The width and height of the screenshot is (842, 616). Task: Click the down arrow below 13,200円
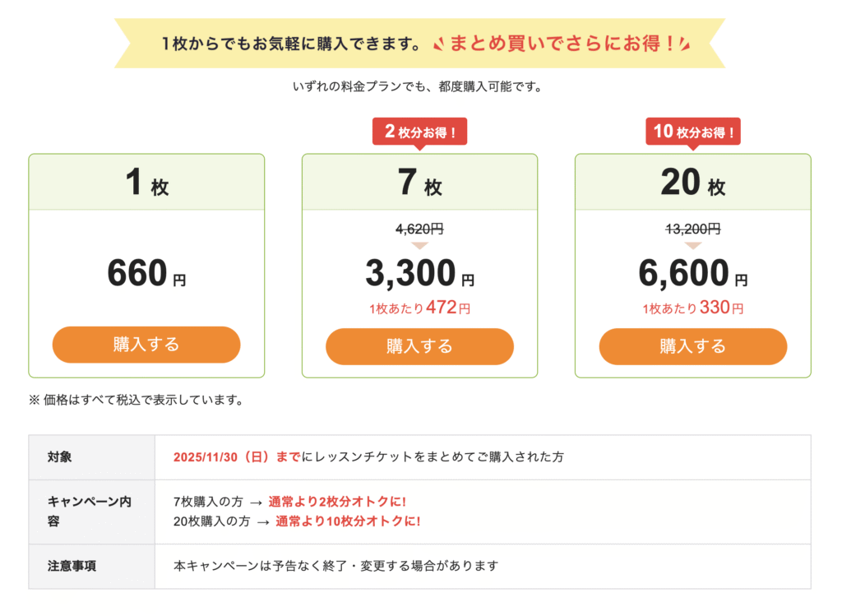[692, 244]
